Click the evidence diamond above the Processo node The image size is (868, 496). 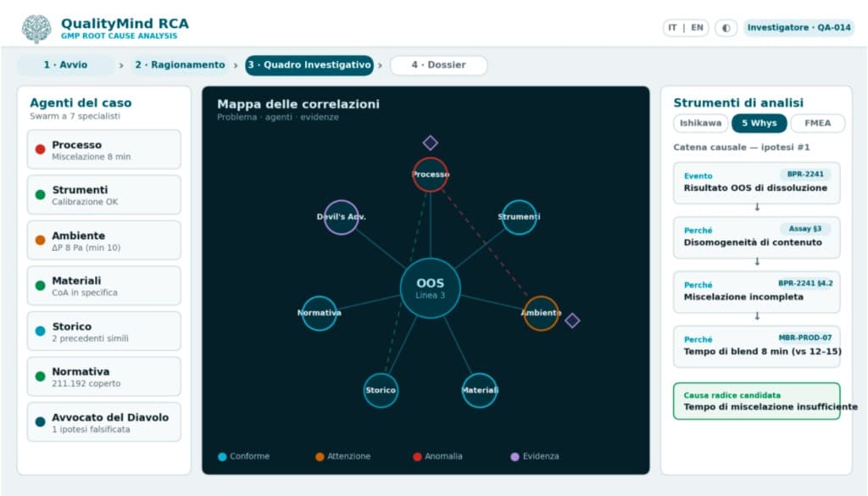coord(430,142)
